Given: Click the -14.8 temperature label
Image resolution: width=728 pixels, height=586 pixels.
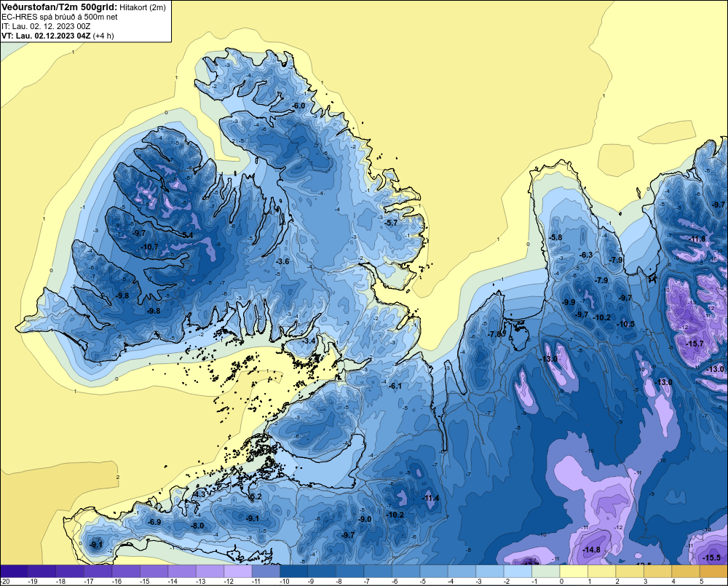Looking at the screenshot, I should 591,550.
